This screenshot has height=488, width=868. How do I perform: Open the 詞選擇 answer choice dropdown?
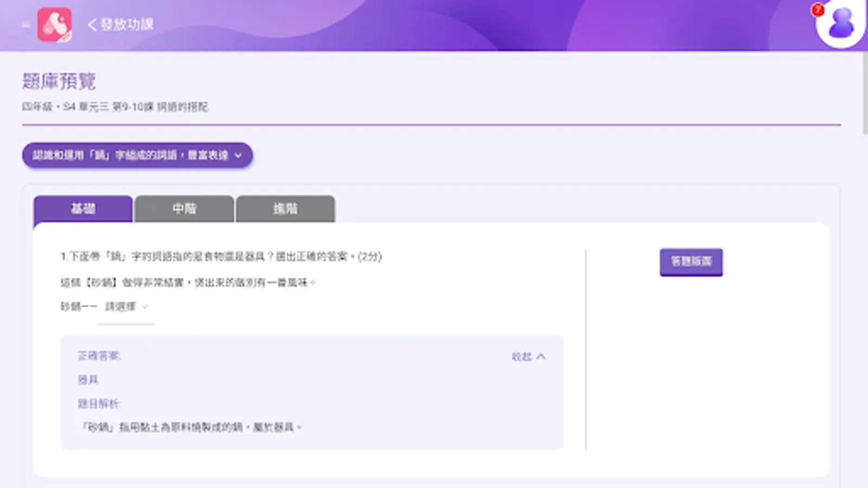point(125,306)
